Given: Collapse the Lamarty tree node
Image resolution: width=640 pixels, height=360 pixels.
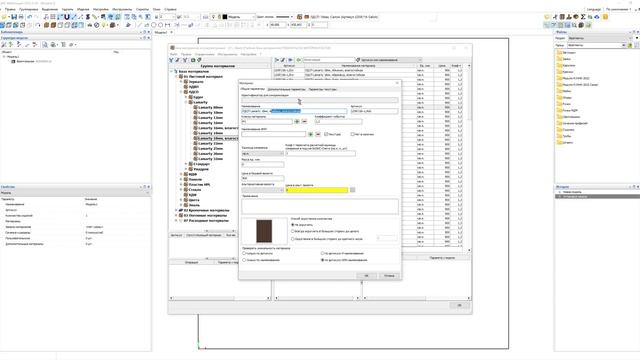Looking at the screenshot, I should 186,102.
